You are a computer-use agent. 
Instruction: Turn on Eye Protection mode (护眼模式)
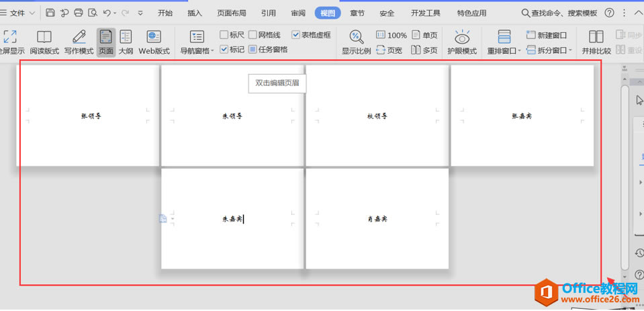click(462, 42)
